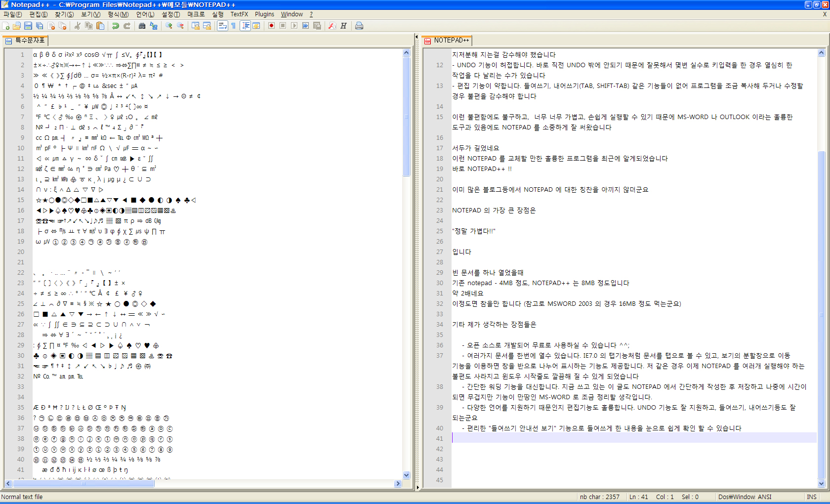
Task: Cut selection with the scissors icon
Action: pyautogui.click(x=78, y=26)
